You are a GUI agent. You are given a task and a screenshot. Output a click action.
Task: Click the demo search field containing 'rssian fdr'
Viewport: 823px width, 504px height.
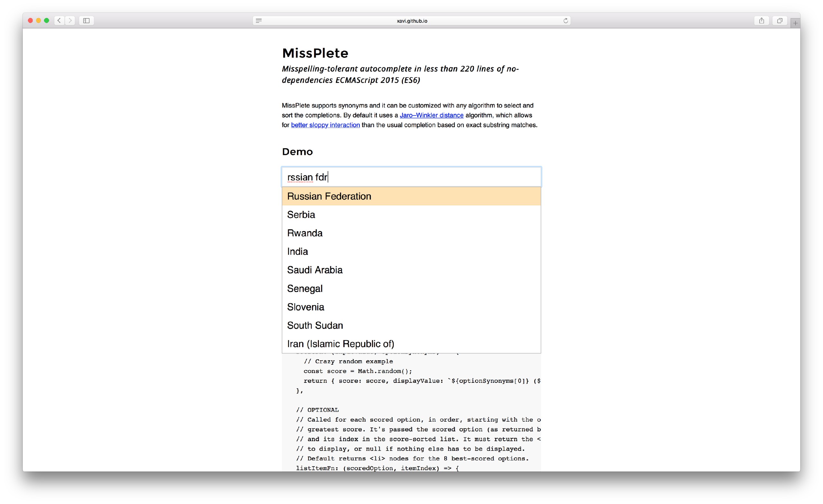click(411, 177)
